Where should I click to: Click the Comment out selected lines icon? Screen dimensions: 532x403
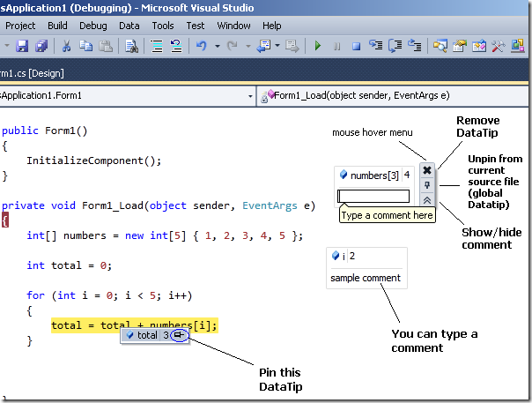157,46
